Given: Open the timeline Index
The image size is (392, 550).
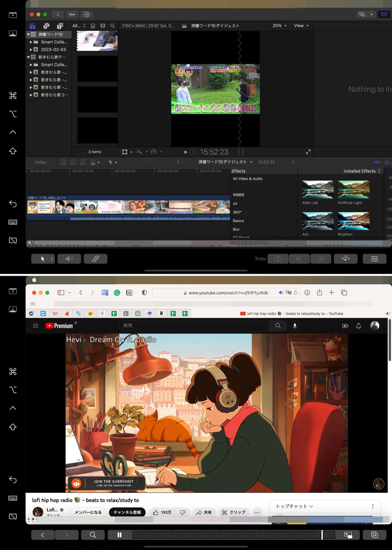Looking at the screenshot, I should pos(41,162).
